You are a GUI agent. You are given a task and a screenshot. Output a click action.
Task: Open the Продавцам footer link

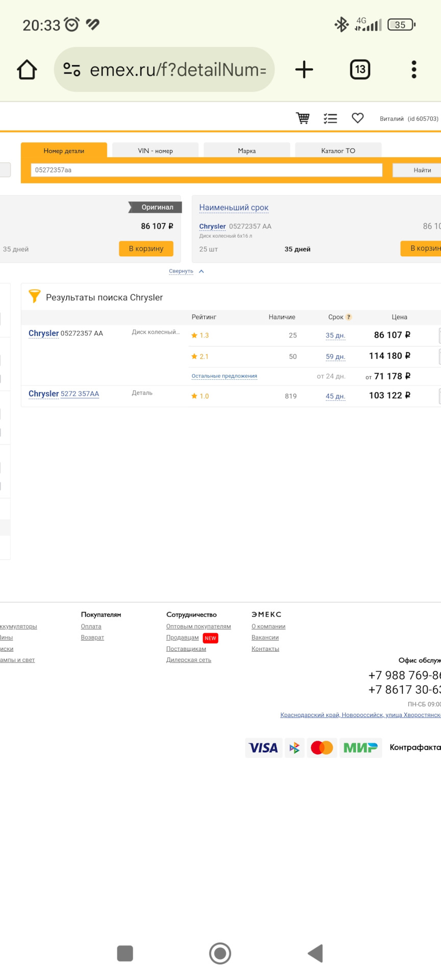pyautogui.click(x=182, y=638)
